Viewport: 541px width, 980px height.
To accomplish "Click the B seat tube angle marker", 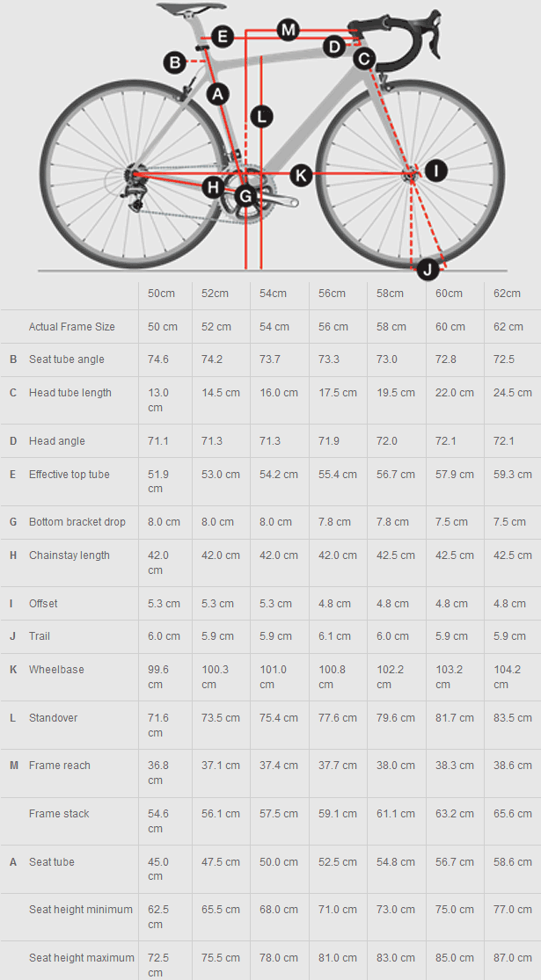I will [x=175, y=62].
